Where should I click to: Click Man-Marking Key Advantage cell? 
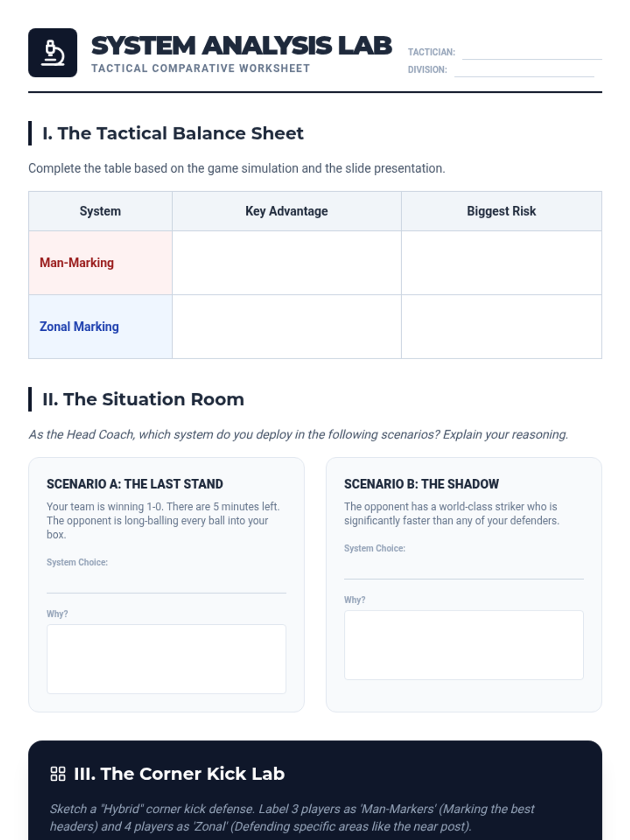pyautogui.click(x=286, y=263)
